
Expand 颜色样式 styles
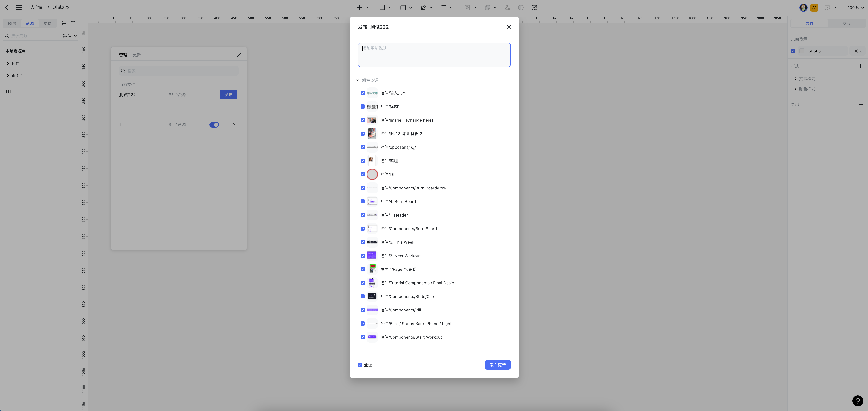tap(796, 89)
